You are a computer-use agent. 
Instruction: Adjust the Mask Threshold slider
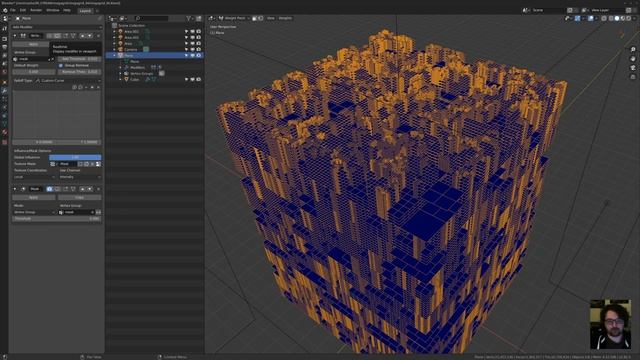57,219
